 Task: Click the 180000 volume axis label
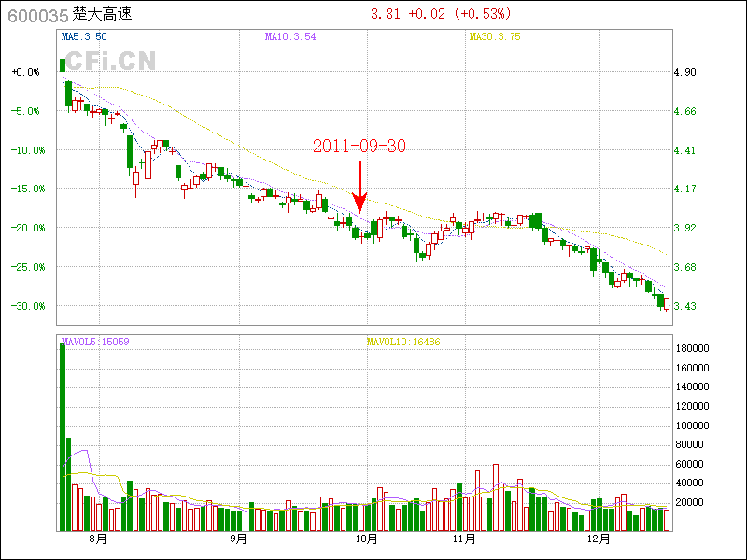point(692,348)
